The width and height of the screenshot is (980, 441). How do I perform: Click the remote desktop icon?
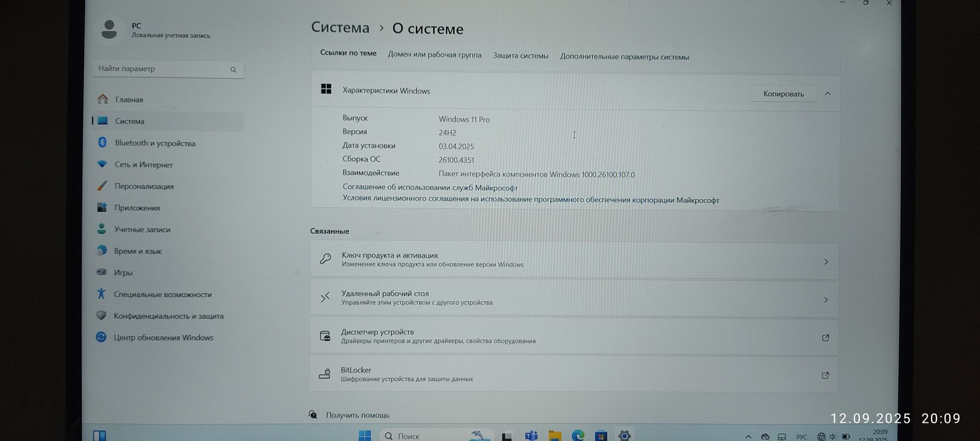pos(325,297)
